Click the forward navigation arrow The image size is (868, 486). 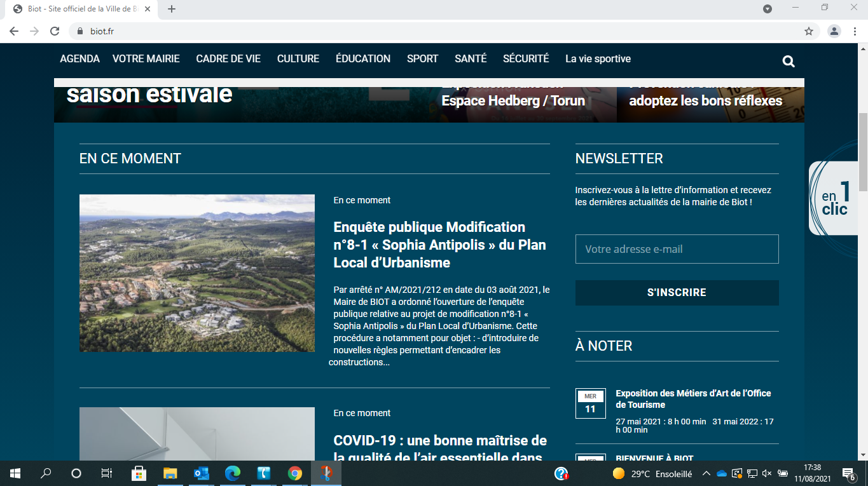click(x=34, y=31)
